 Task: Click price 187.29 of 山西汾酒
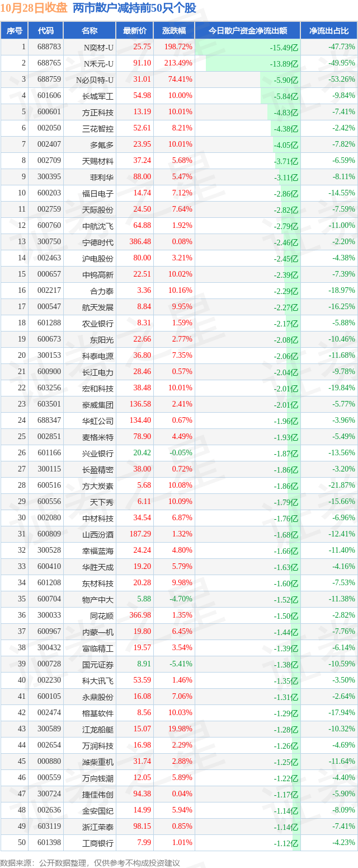[x=140, y=534]
